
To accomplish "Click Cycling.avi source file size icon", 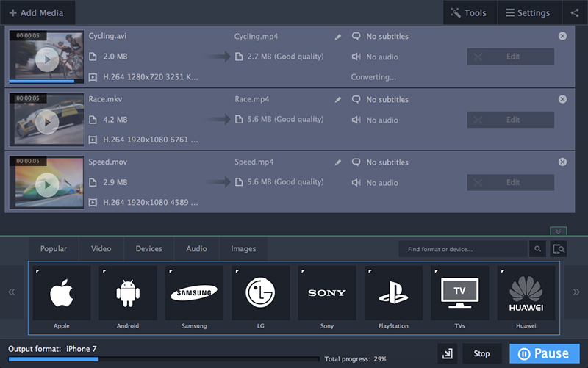I will (x=93, y=57).
